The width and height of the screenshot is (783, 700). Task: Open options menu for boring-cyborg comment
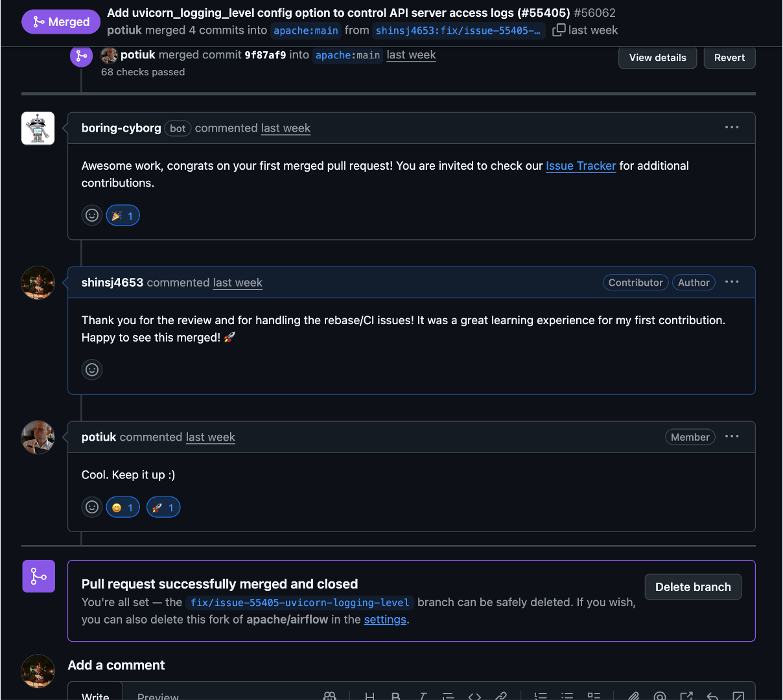pyautogui.click(x=732, y=128)
